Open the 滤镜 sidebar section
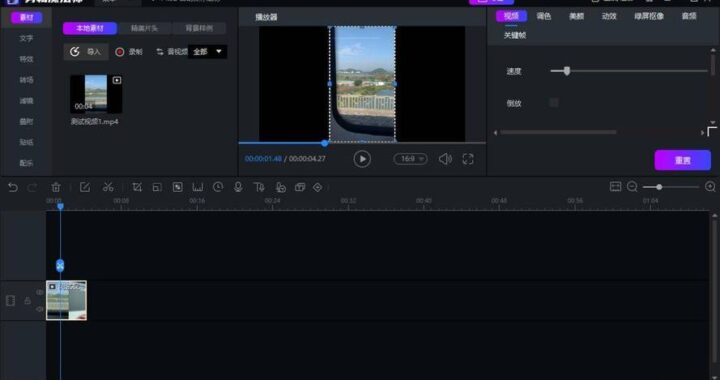720x380 pixels. tap(26, 101)
